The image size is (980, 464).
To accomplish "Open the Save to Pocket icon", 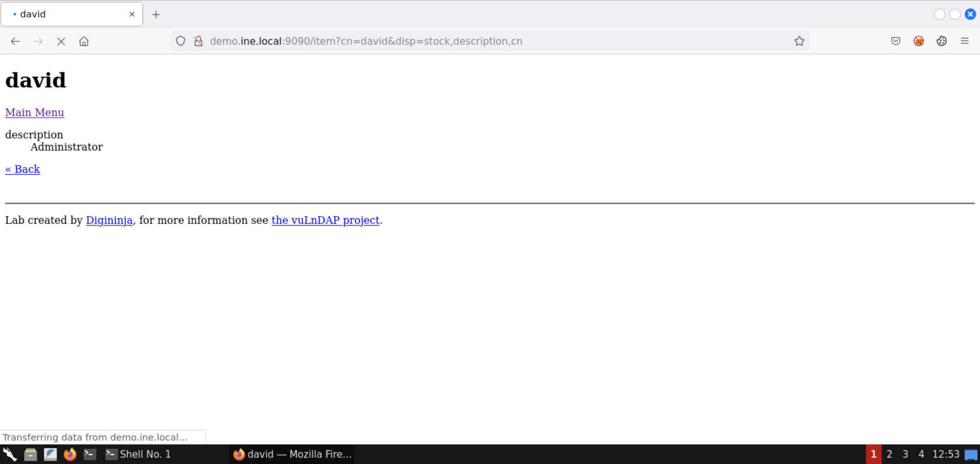I will pos(896,41).
